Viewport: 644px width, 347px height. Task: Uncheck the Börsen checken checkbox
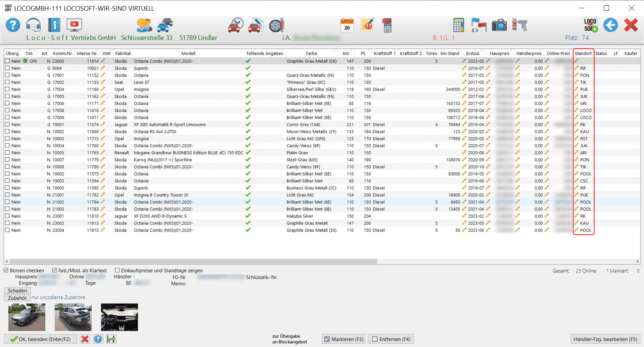tap(6, 270)
